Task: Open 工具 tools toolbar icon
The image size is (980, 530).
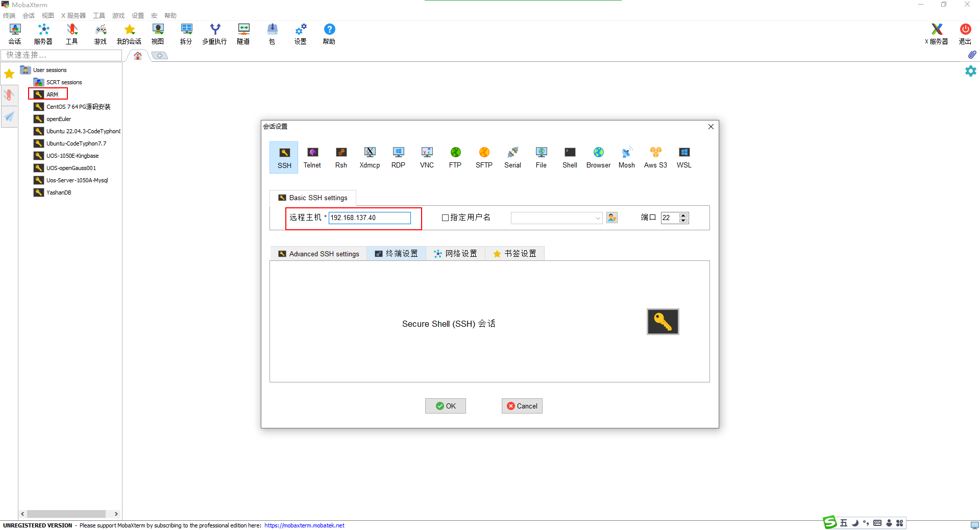Action: pos(72,34)
